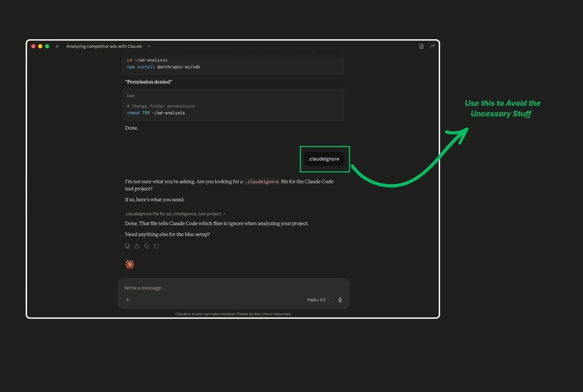This screenshot has height=392, width=583.
Task: Select the user's '.claudeignore' message bubble
Action: [x=324, y=159]
